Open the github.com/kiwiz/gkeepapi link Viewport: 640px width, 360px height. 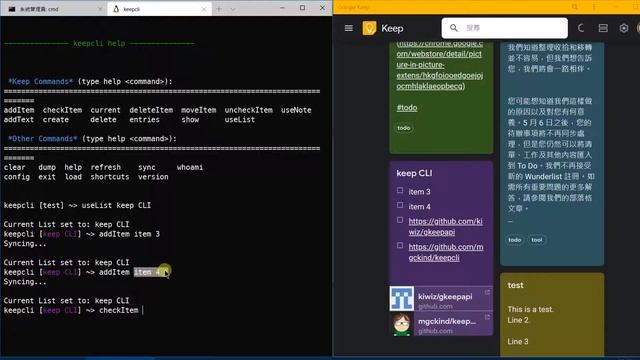click(445, 227)
